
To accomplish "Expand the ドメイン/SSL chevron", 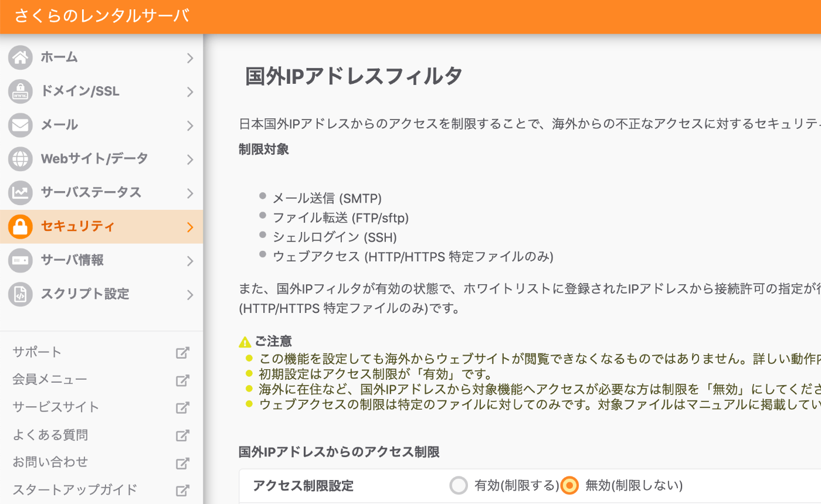I will click(190, 91).
